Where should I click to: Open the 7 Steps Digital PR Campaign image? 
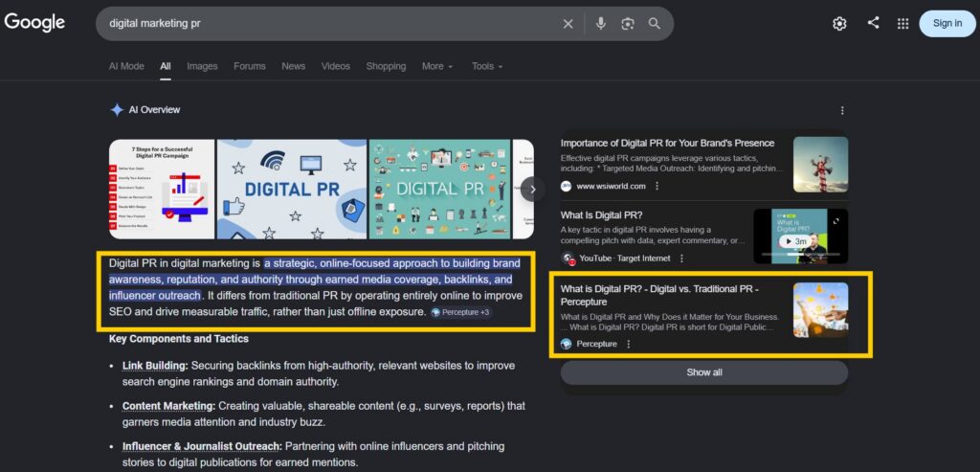pyautogui.click(x=161, y=189)
